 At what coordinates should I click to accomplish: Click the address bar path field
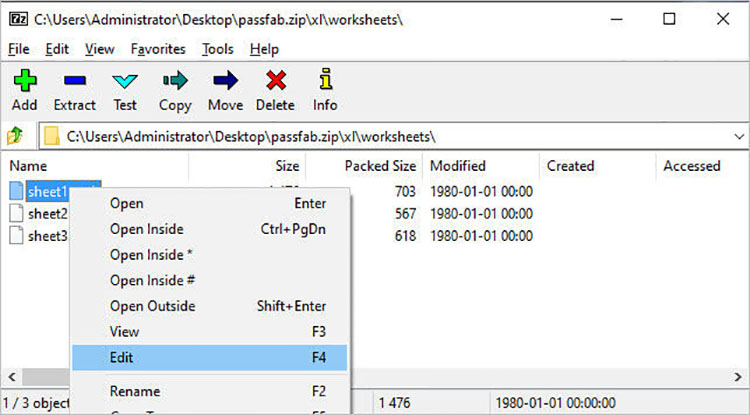click(394, 137)
